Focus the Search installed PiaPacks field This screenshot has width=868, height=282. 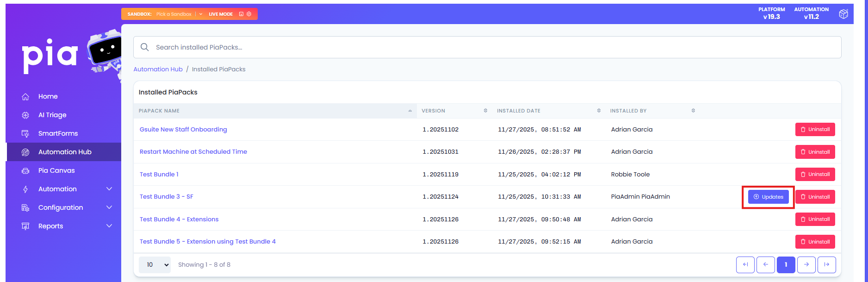coord(487,47)
